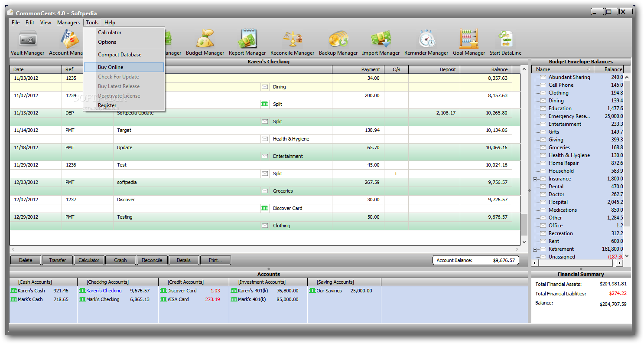Expand the Insurance envelope group
This screenshot has height=344, width=644.
[x=535, y=179]
